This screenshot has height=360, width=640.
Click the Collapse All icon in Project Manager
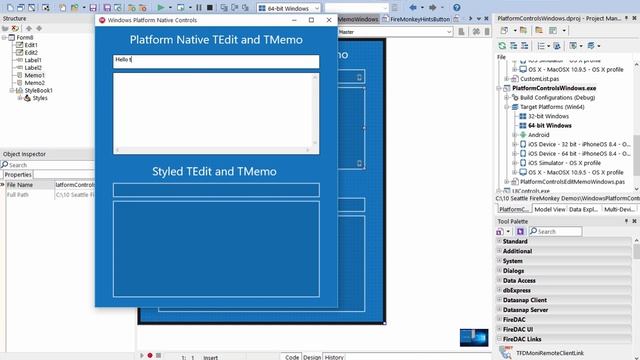[x=524, y=46]
